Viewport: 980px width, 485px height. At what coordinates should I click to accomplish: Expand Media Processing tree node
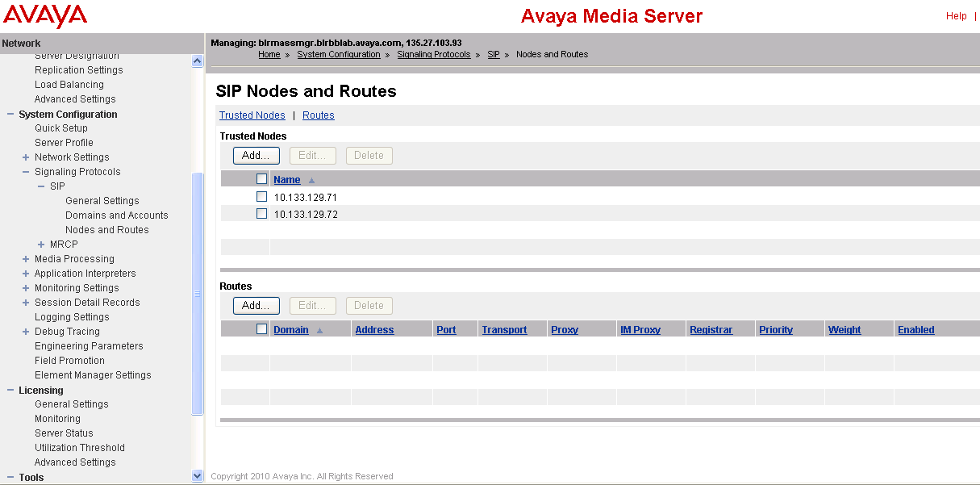tap(26, 259)
